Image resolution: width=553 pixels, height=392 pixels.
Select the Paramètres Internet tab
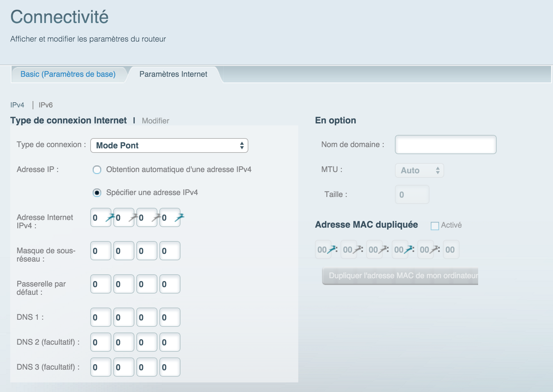173,74
